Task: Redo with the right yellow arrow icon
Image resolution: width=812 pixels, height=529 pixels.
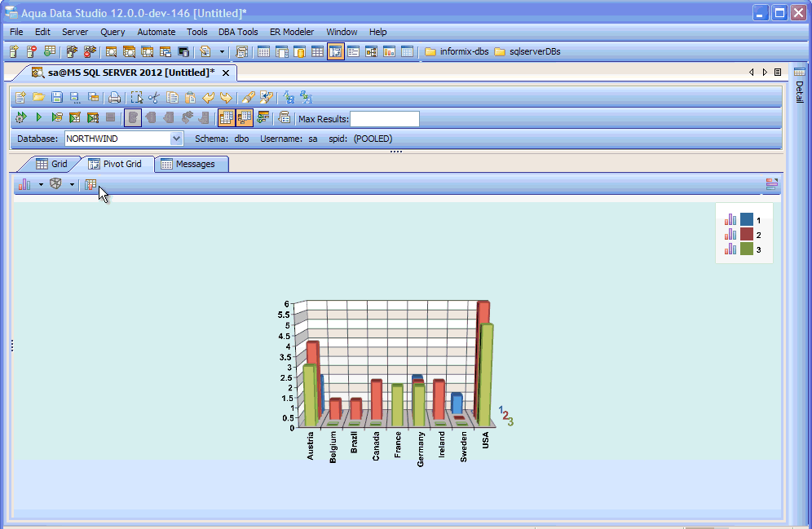Action: [x=226, y=97]
